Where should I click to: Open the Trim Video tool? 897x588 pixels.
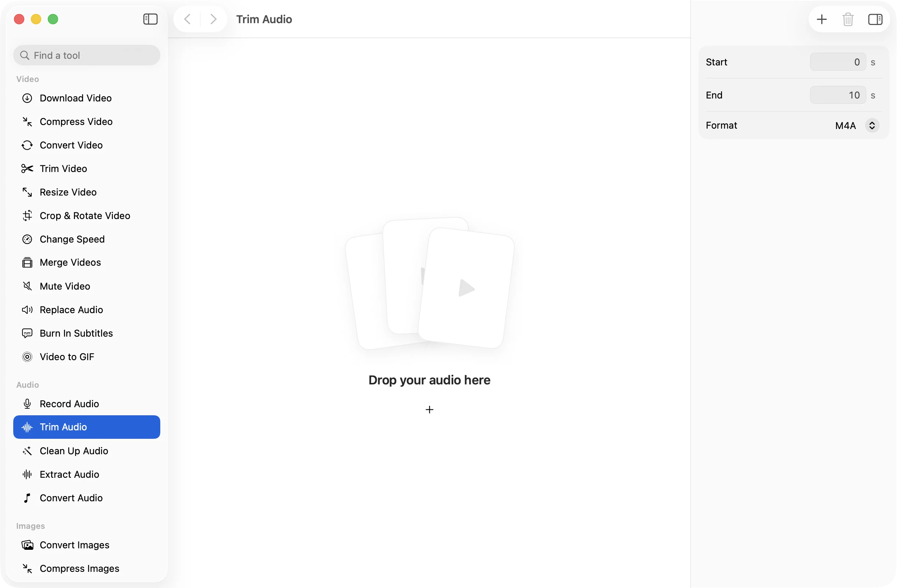click(x=87, y=169)
